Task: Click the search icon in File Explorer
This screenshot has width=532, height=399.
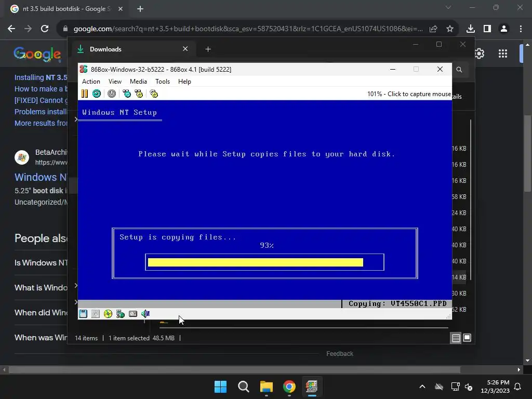Action: point(459,70)
